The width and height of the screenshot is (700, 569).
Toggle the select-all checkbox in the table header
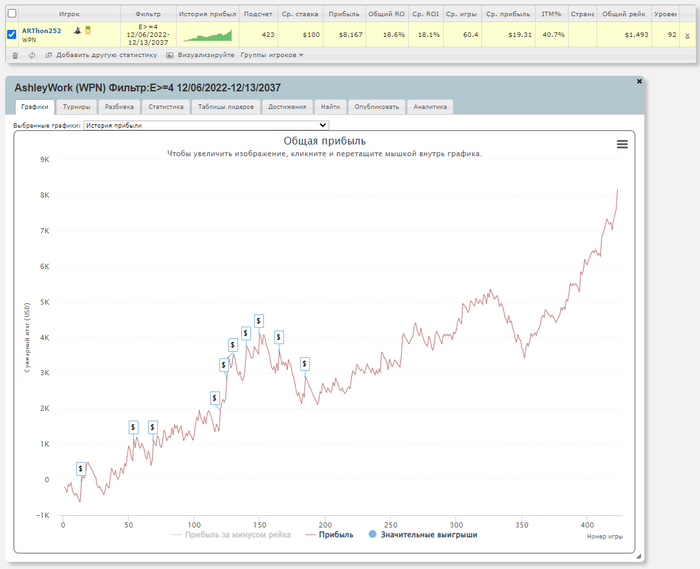12,13
